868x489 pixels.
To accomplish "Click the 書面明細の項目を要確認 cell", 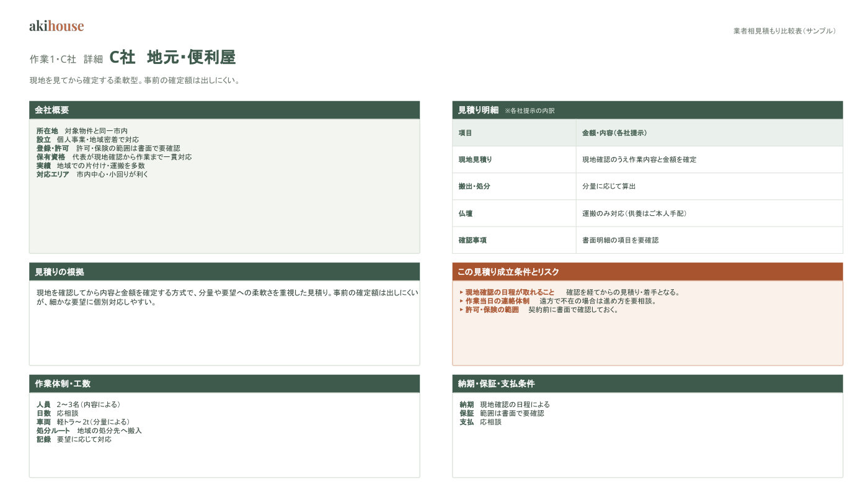I will [x=709, y=240].
